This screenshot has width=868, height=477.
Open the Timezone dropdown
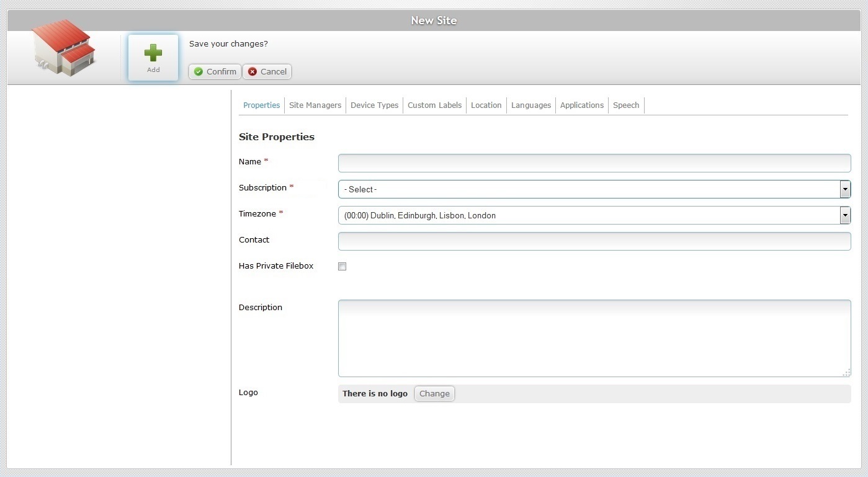click(594, 215)
